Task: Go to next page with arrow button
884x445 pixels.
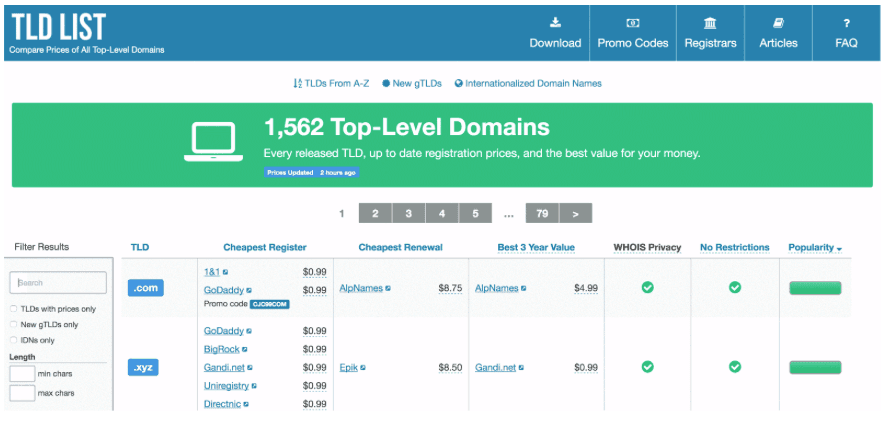Action: tap(576, 213)
